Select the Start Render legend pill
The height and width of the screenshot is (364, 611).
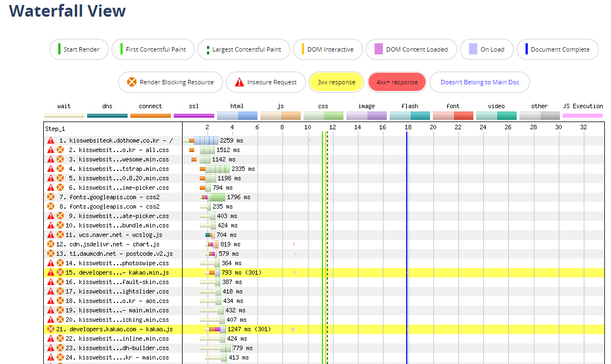click(x=78, y=49)
